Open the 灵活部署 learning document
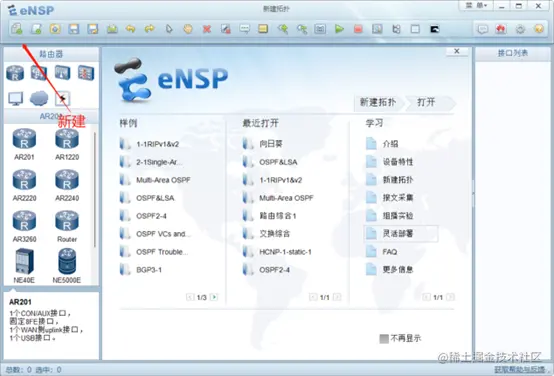The image size is (554, 376). pyautogui.click(x=401, y=234)
